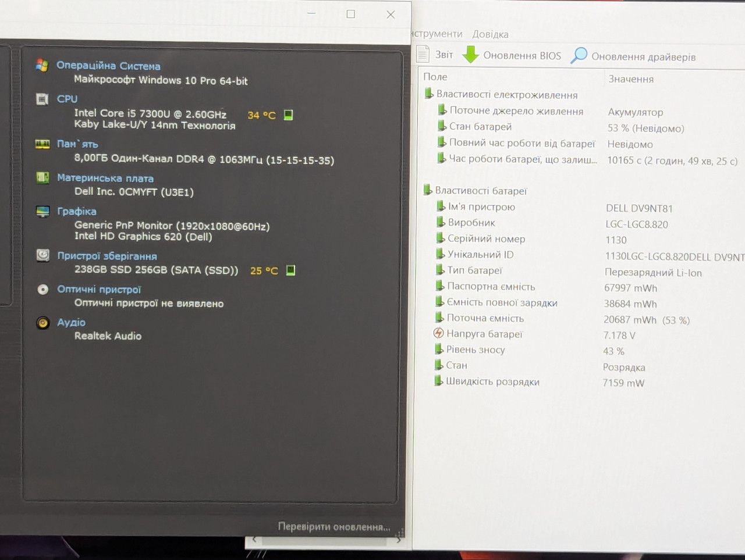
Task: Open the Інструменти menu
Action: tap(438, 34)
